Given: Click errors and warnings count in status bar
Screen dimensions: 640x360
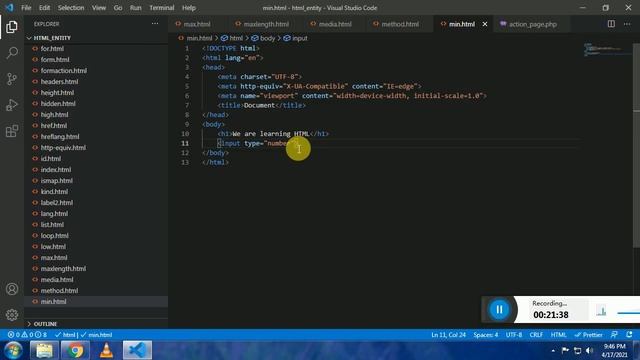Looking at the screenshot, I should 27,335.
